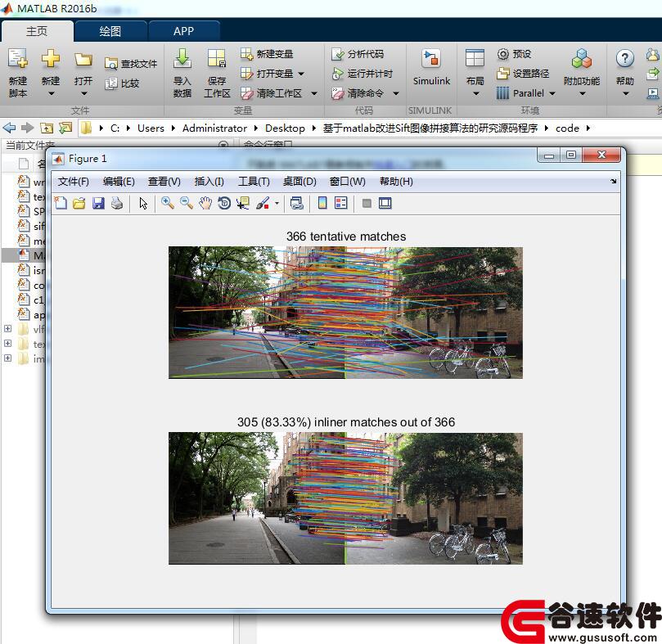Viewport: 662px width, 644px height.
Task: Expand the 清除工作区 dropdown arrow
Action: (x=313, y=93)
